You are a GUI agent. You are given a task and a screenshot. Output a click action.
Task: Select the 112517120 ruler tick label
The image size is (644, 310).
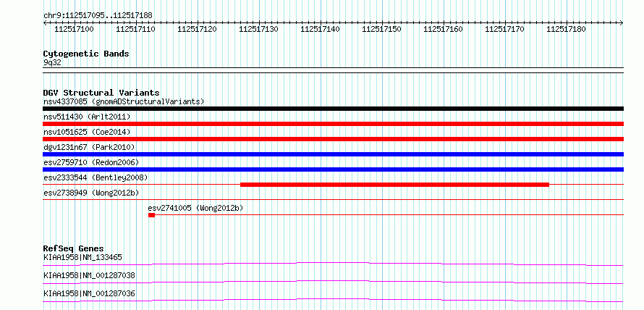tap(197, 29)
